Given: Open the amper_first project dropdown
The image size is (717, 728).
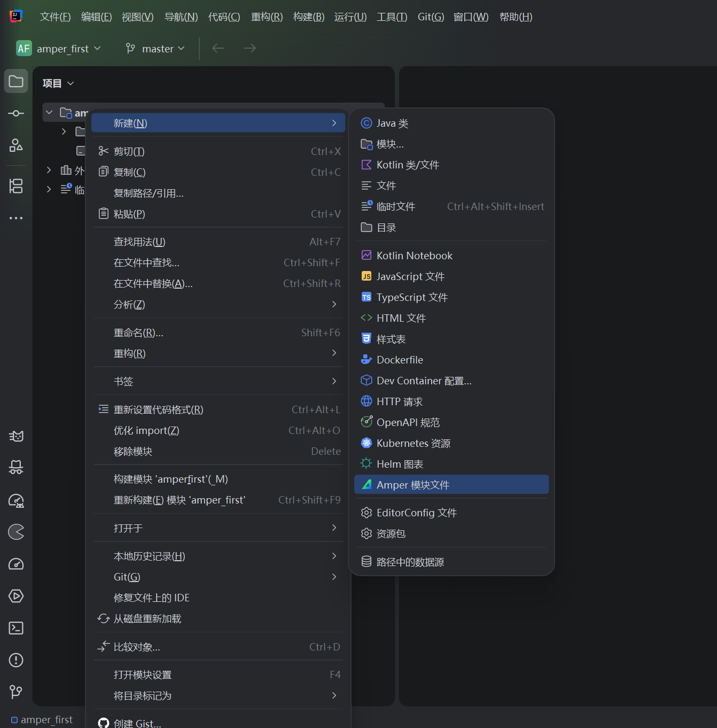Looking at the screenshot, I should (x=59, y=49).
